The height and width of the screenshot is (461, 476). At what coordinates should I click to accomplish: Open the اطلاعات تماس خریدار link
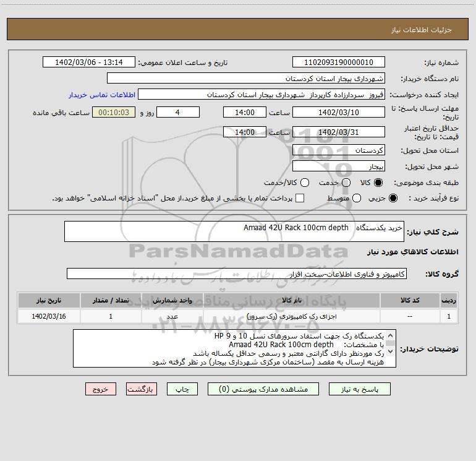click(102, 95)
